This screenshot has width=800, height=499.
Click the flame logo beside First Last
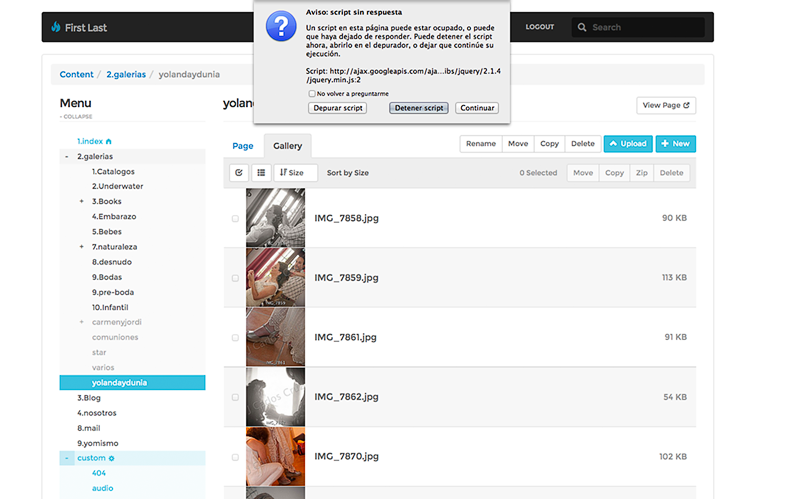[56, 27]
